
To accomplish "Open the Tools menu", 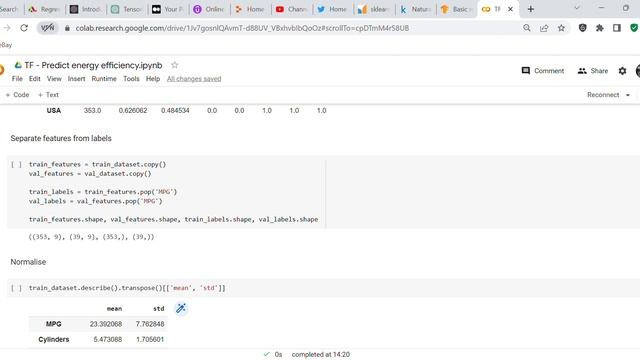I will pos(131,79).
